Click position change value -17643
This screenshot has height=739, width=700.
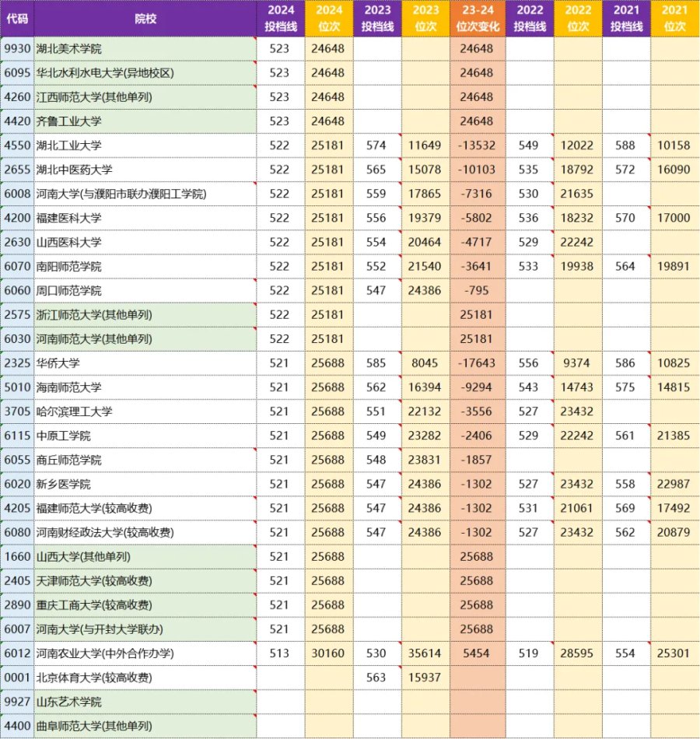[x=477, y=363]
